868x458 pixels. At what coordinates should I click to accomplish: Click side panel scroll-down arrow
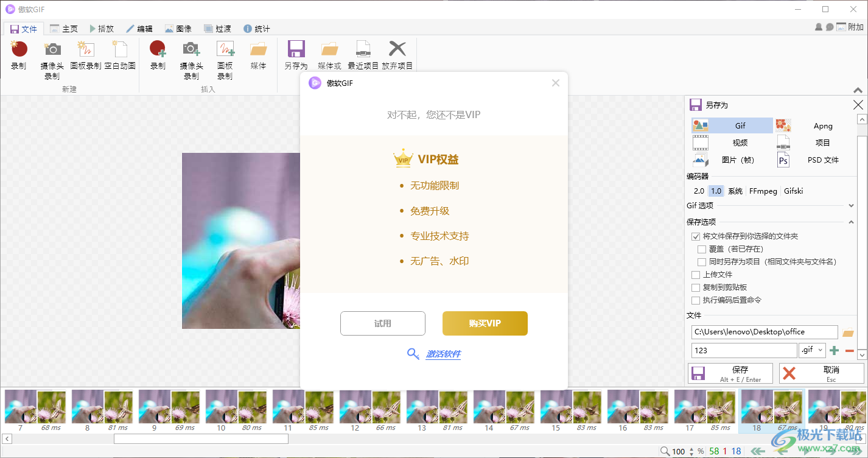[x=861, y=354]
